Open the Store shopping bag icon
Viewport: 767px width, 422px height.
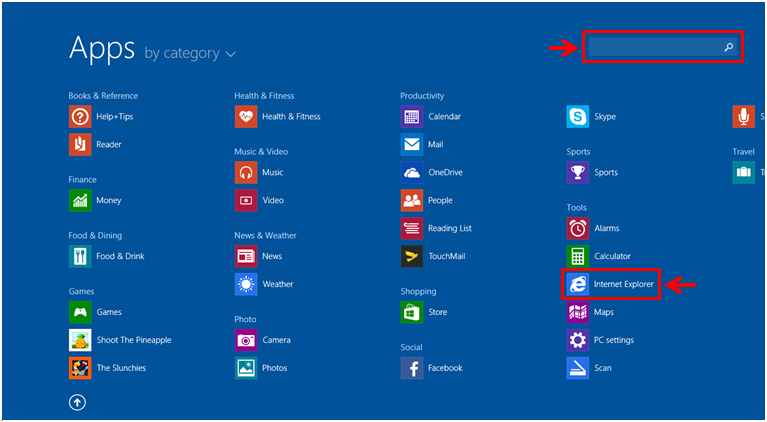tap(411, 312)
